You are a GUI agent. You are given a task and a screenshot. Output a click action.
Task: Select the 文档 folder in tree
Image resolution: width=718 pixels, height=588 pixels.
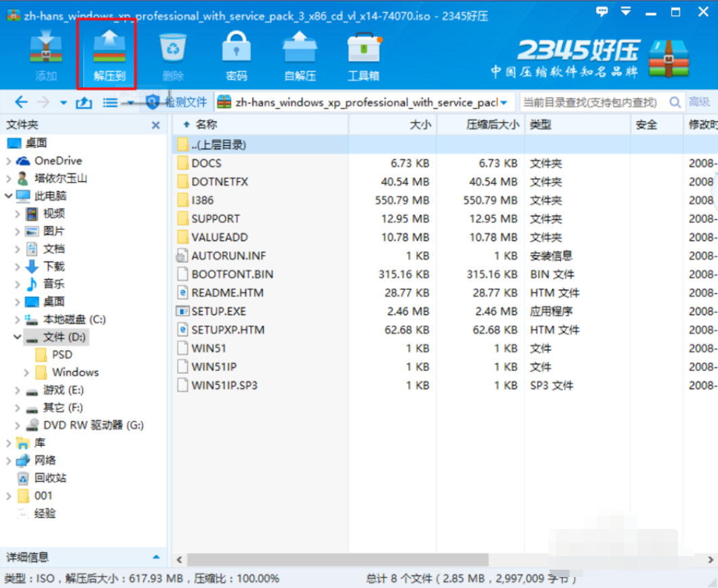tap(54, 249)
